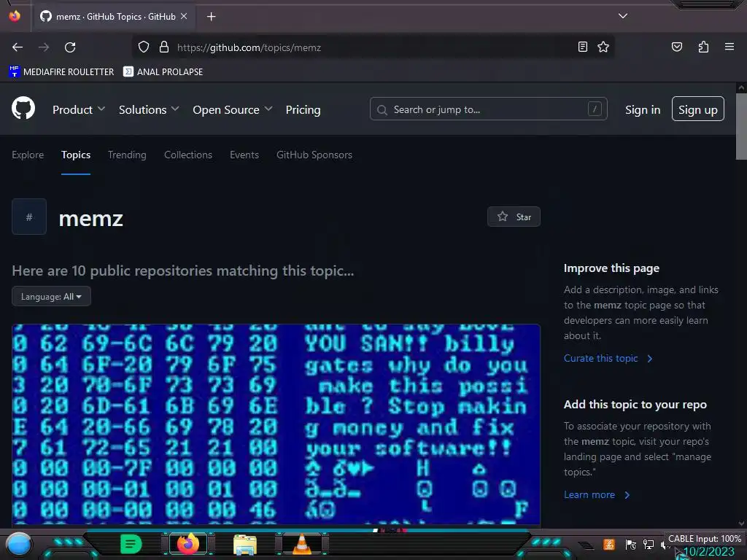
Task: Open the ANAL PROLAPSE bookmark
Action: [x=163, y=72]
